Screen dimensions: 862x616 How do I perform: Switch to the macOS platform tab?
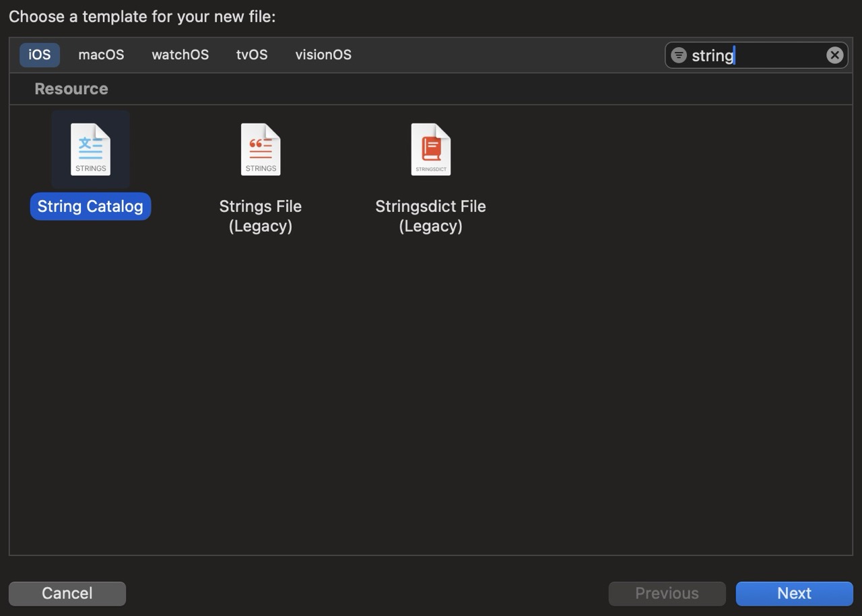pos(101,55)
